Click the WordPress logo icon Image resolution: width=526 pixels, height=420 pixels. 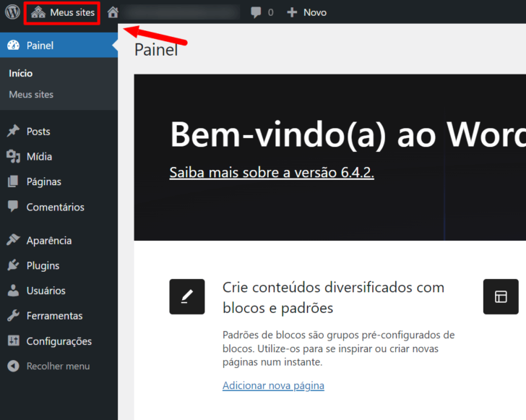pyautogui.click(x=12, y=12)
